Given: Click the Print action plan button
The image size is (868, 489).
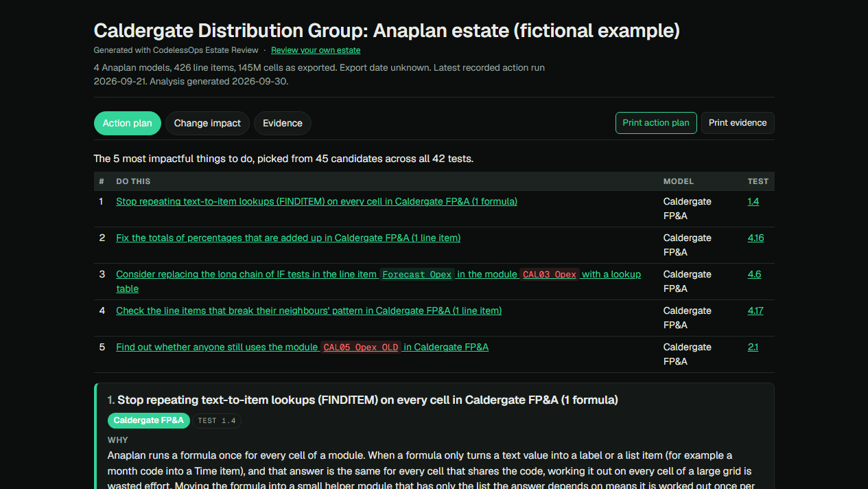Looking at the screenshot, I should coord(656,123).
